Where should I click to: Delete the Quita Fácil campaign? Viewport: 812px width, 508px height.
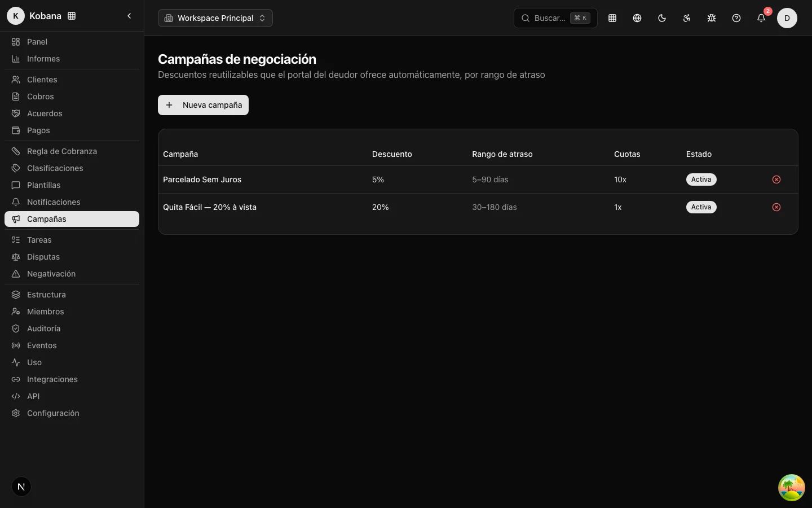click(x=776, y=207)
